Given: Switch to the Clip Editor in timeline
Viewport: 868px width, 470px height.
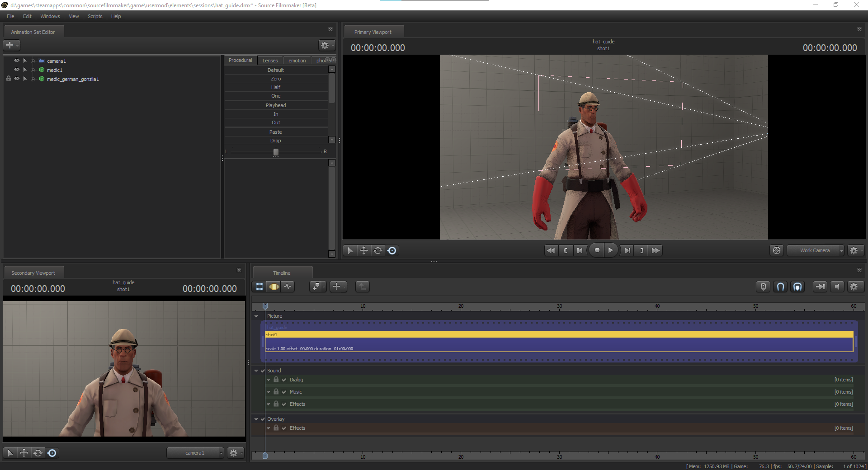Looking at the screenshot, I should [259, 287].
